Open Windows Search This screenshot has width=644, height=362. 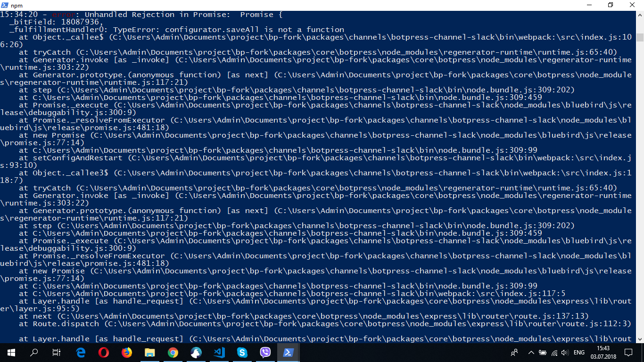[33, 352]
